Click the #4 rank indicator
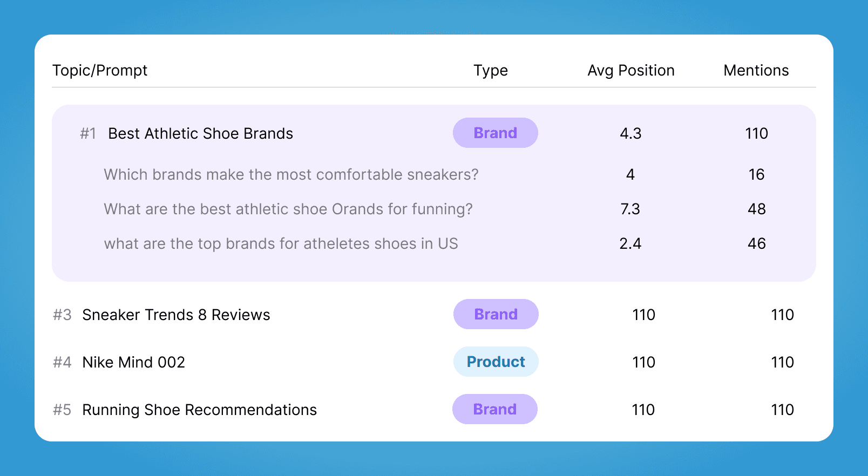 click(x=62, y=362)
